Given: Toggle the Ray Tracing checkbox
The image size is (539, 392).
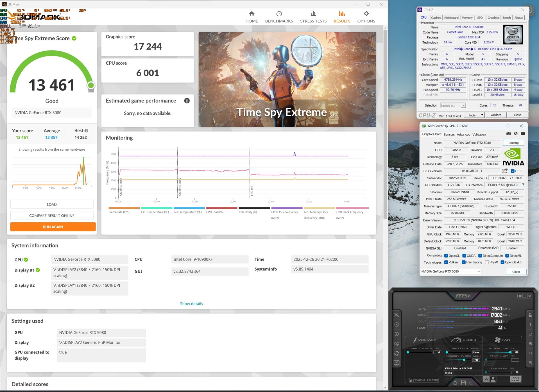Looking at the screenshot, I should click(x=464, y=262).
